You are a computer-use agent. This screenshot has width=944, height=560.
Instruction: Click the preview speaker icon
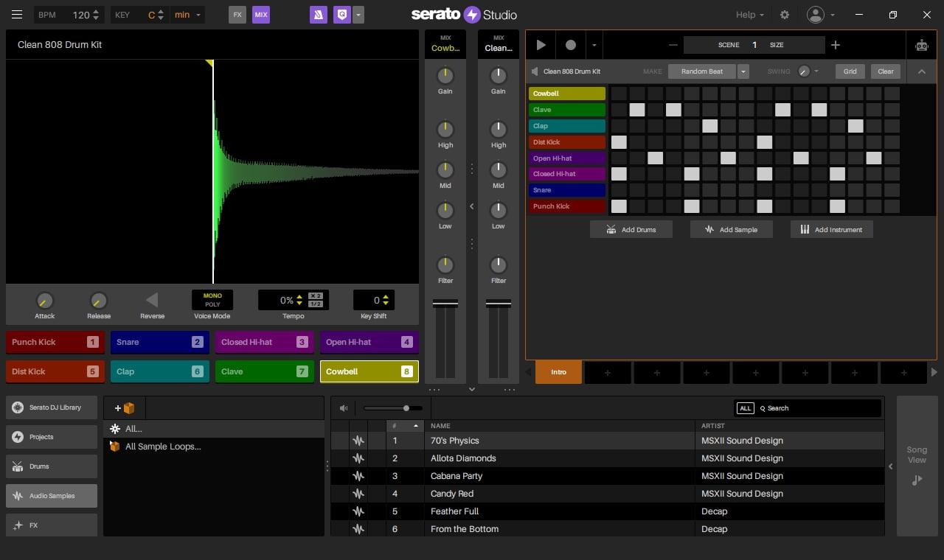343,408
